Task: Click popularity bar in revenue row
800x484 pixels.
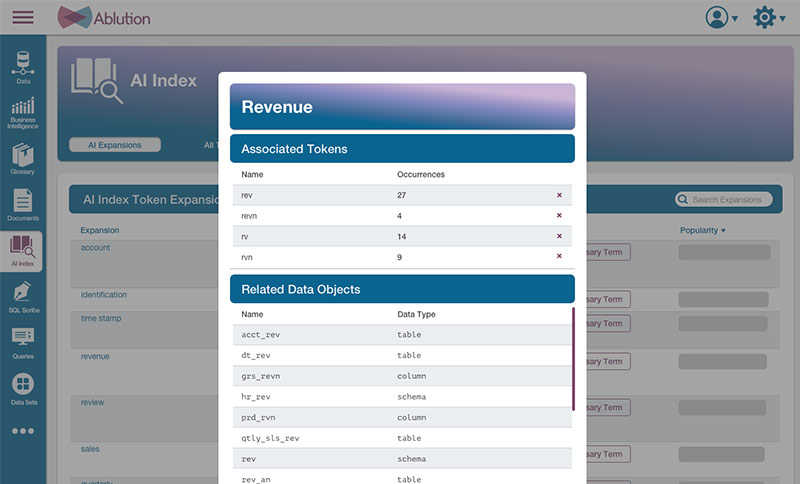Action: pyautogui.click(x=722, y=362)
